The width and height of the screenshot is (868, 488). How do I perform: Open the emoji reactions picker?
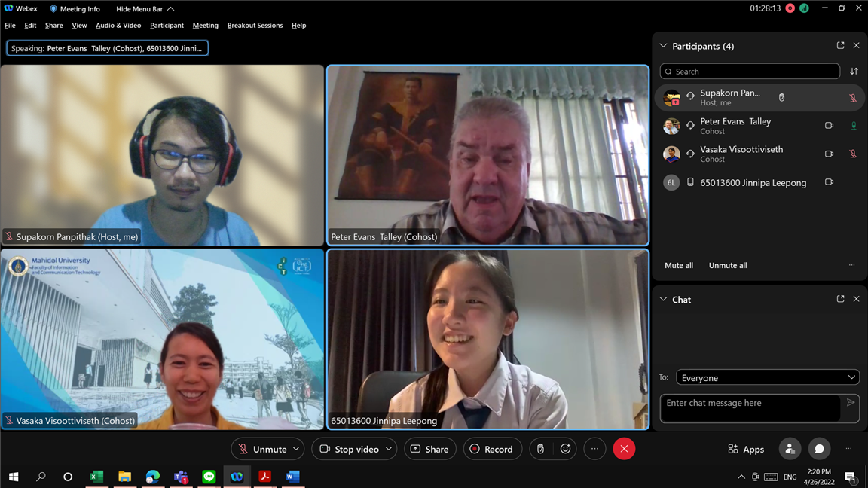[565, 449]
